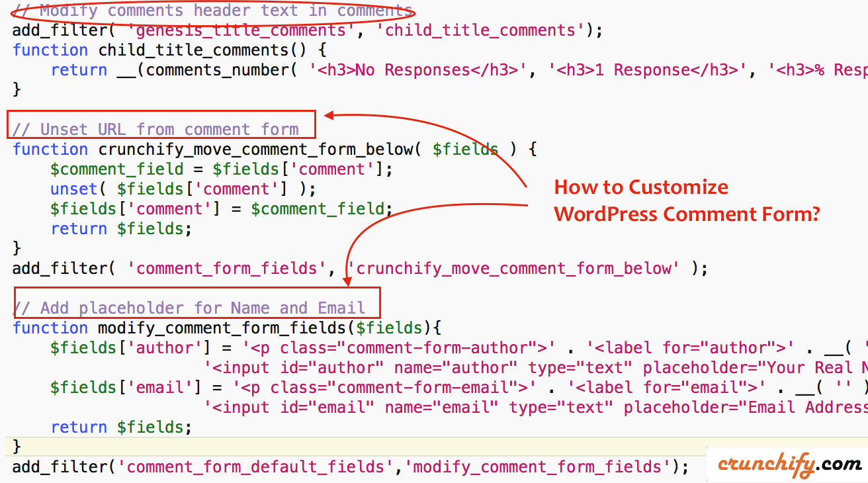Click the 'WordPress Comment Form?' red text
The height and width of the screenshot is (483, 868).
pos(686,214)
